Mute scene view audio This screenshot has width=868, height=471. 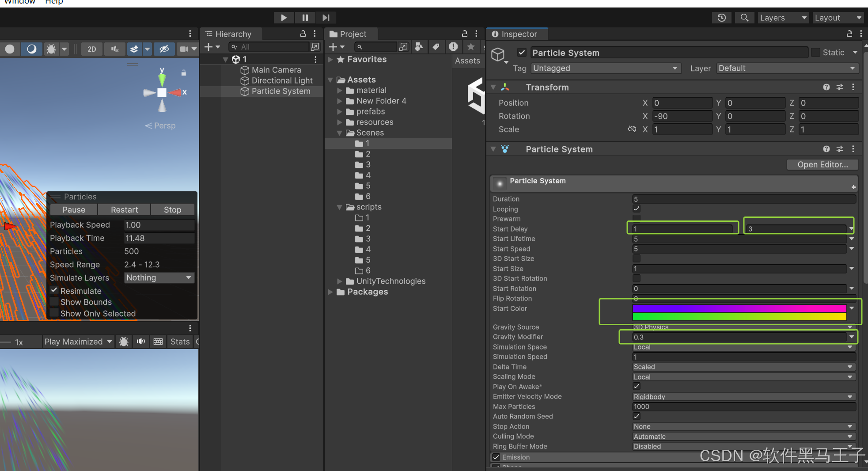click(114, 49)
